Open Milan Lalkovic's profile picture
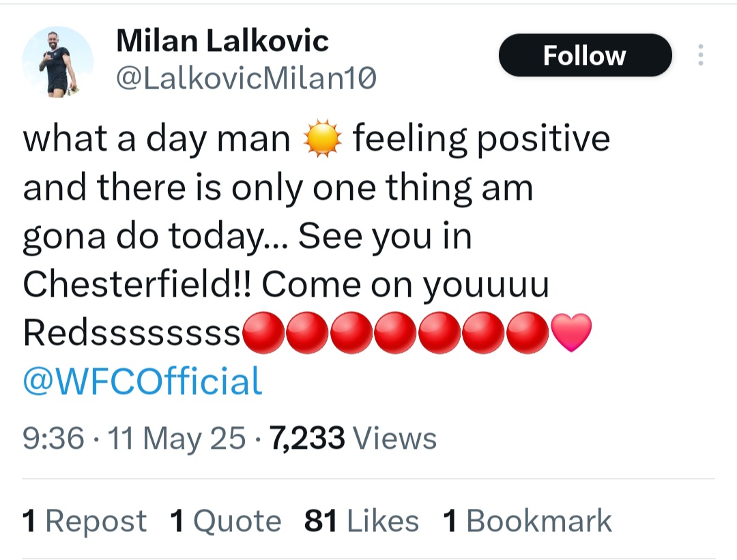 click(57, 61)
